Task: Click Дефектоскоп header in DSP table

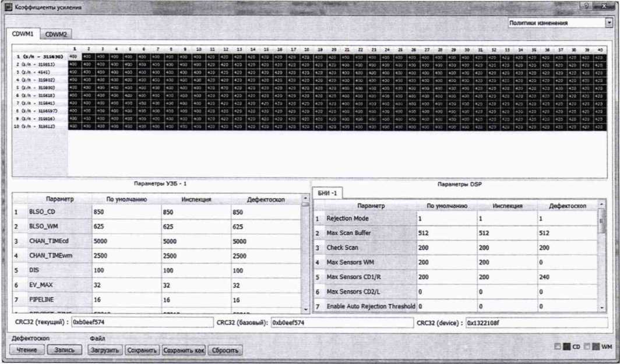Action: 568,206
